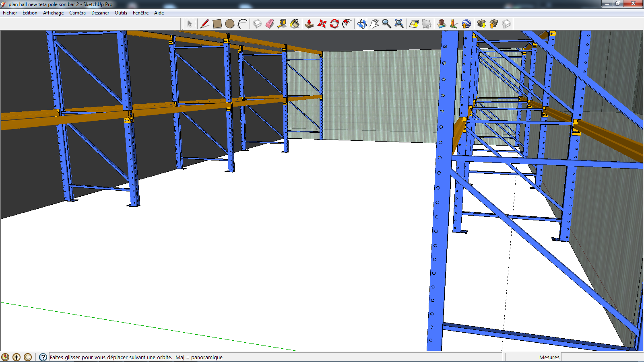This screenshot has width=644, height=362.
Task: Select the Line pencil tool
Action: tap(204, 24)
